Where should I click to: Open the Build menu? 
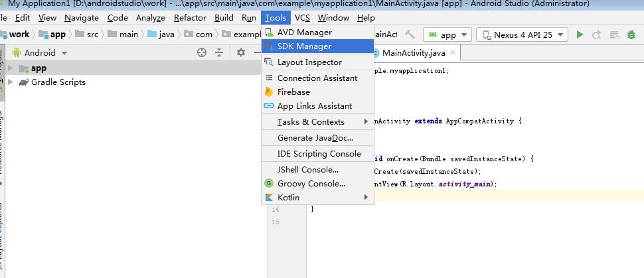coord(224,18)
